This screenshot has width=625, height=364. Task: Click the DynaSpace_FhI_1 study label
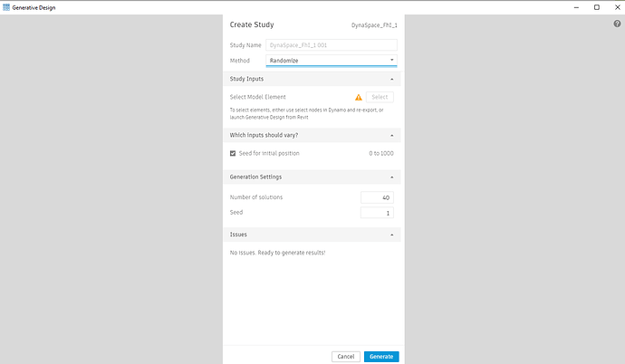click(374, 25)
